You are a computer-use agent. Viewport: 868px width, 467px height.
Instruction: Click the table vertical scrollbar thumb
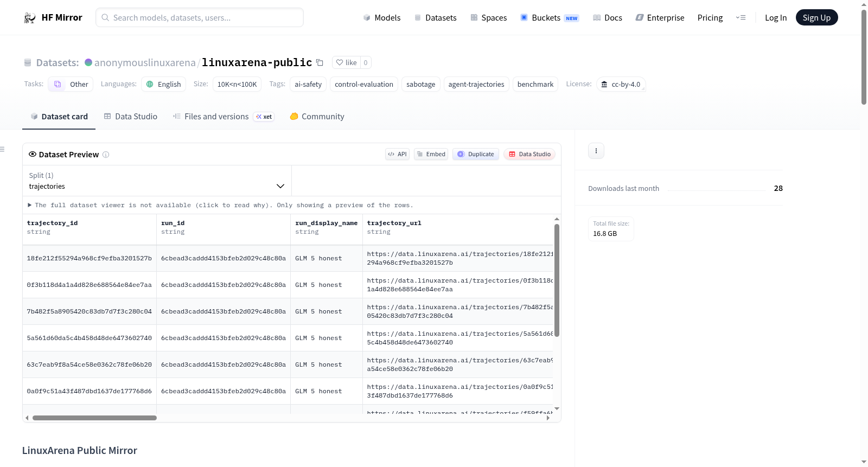557,280
